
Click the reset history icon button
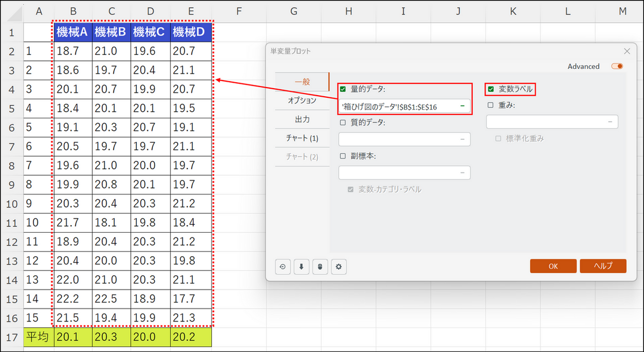pyautogui.click(x=282, y=267)
